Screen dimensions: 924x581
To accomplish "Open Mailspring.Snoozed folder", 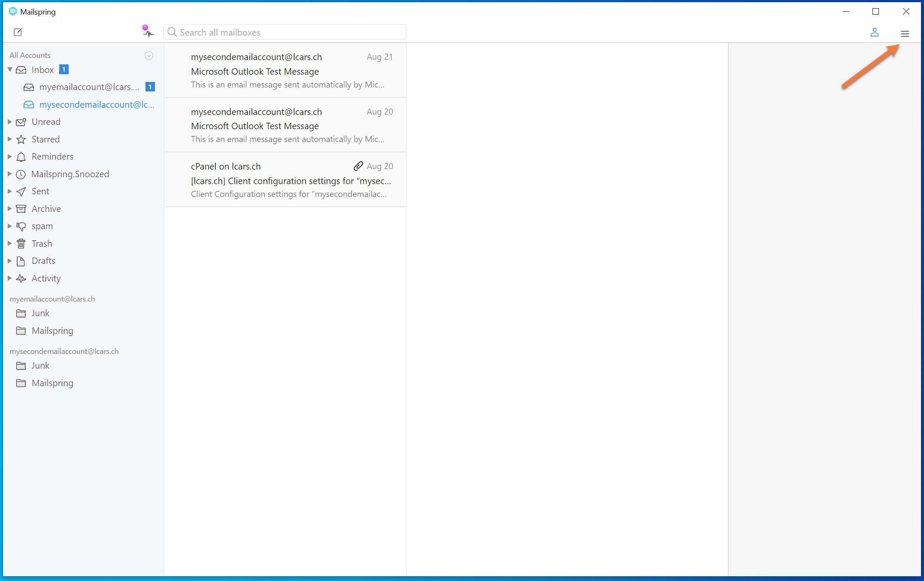I will pyautogui.click(x=70, y=174).
